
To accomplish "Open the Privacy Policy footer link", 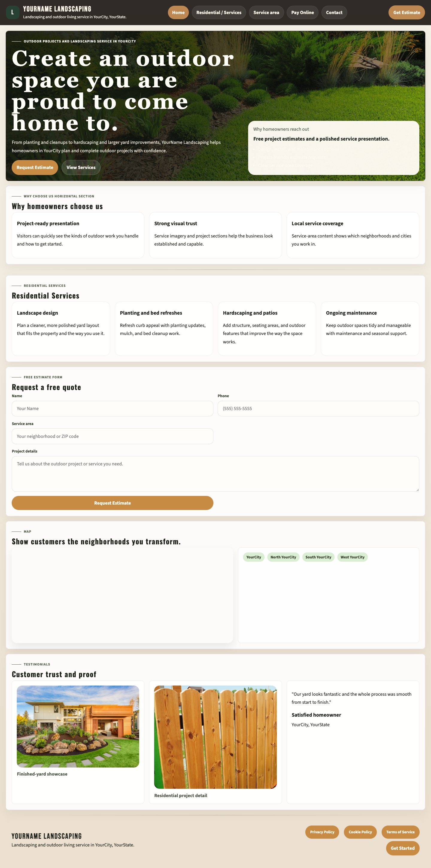I will (322, 832).
